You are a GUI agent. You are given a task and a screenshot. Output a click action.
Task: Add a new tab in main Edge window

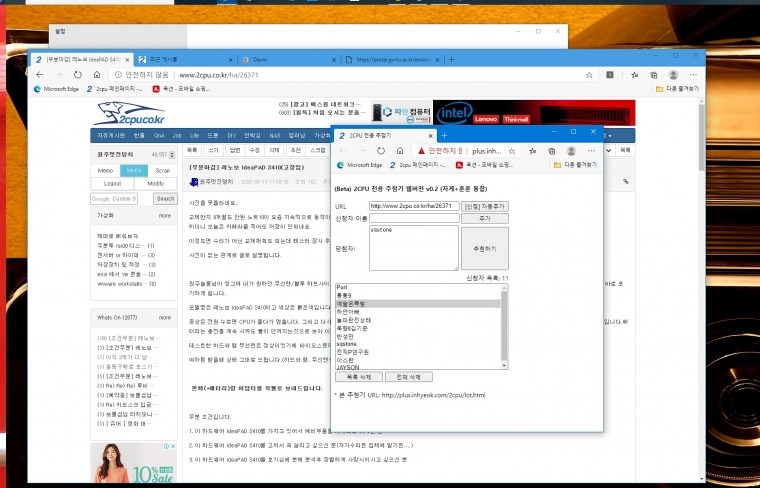451,60
